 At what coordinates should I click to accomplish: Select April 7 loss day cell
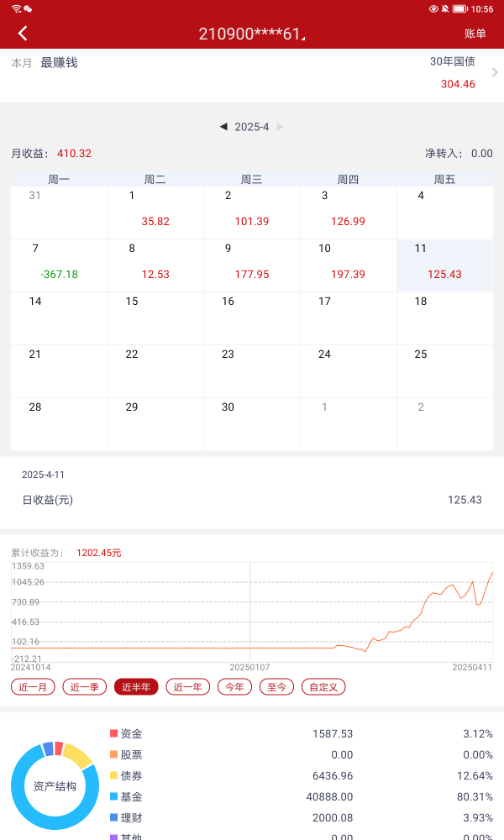(x=59, y=265)
